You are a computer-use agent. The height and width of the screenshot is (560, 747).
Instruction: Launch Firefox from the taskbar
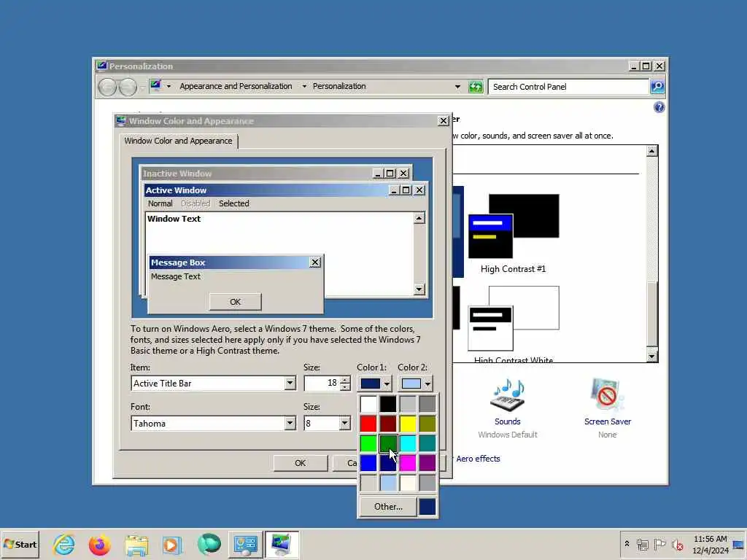click(x=100, y=544)
